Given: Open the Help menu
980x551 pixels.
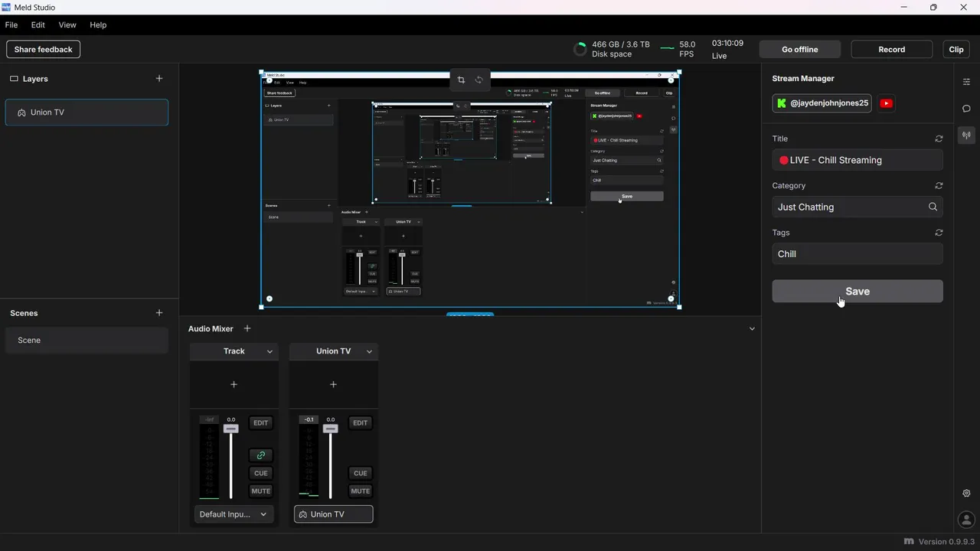Looking at the screenshot, I should click(x=98, y=25).
